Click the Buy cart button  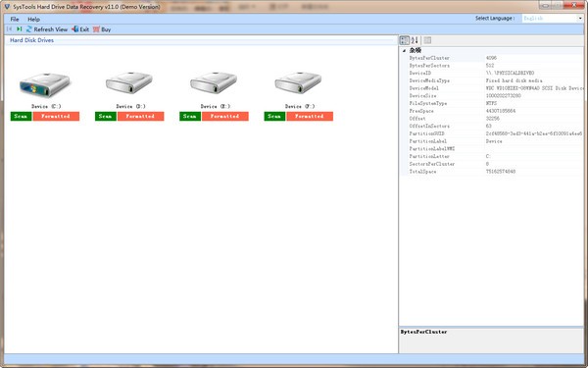102,29
